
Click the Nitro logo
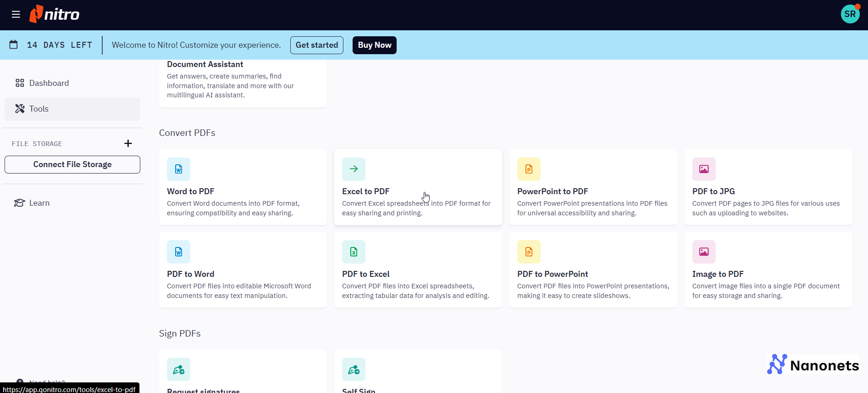point(55,14)
